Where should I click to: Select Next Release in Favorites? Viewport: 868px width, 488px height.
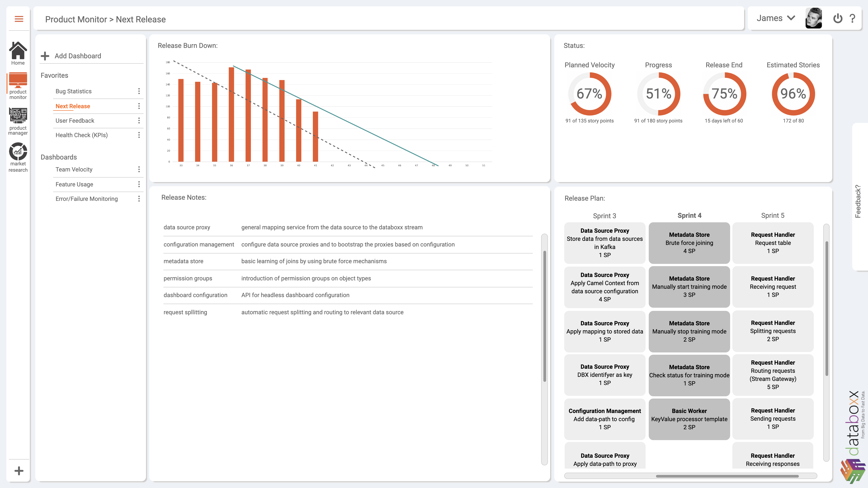click(x=73, y=106)
